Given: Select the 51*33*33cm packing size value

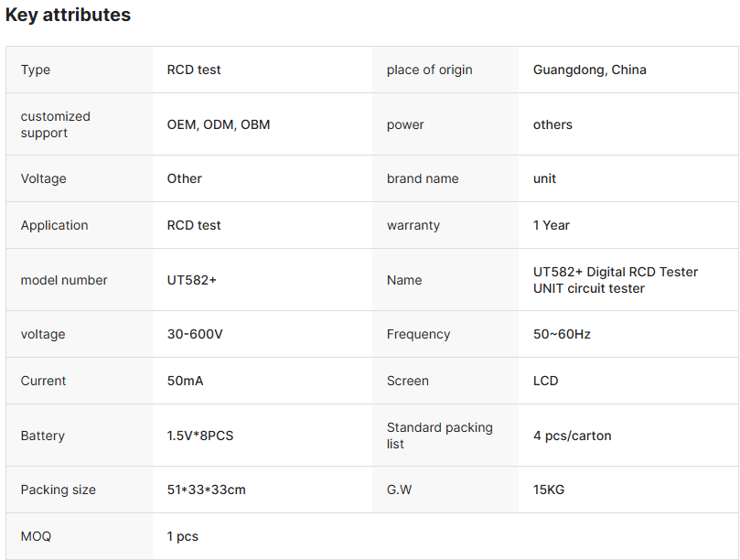Looking at the screenshot, I should [x=206, y=490].
